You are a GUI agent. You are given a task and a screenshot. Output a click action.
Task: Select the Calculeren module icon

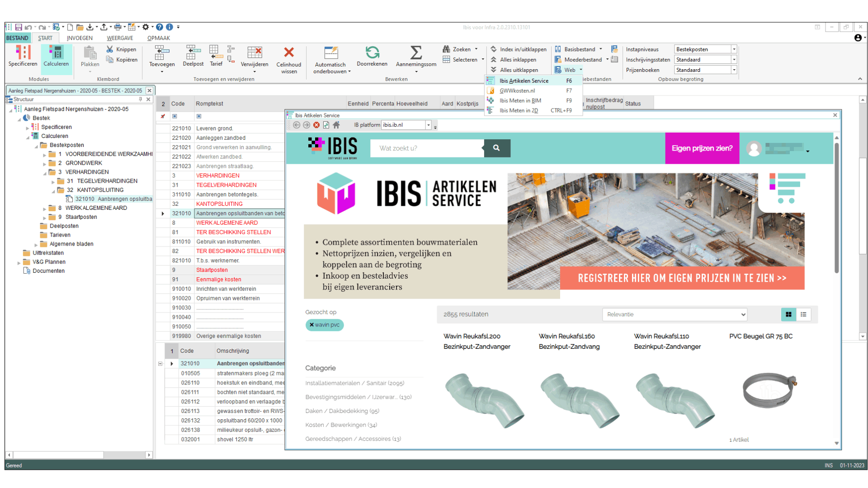[56, 56]
